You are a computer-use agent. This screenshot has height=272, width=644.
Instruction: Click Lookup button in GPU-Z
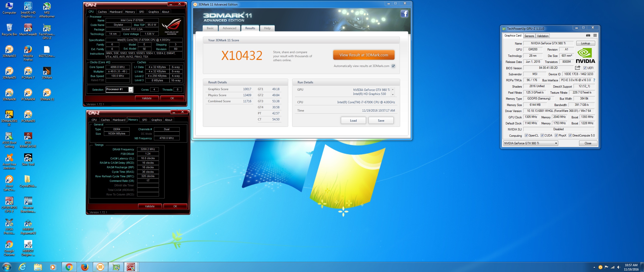click(585, 43)
